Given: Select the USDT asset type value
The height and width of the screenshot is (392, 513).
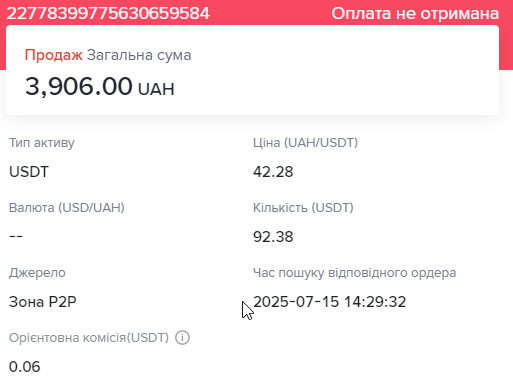Looking at the screenshot, I should click(29, 172).
